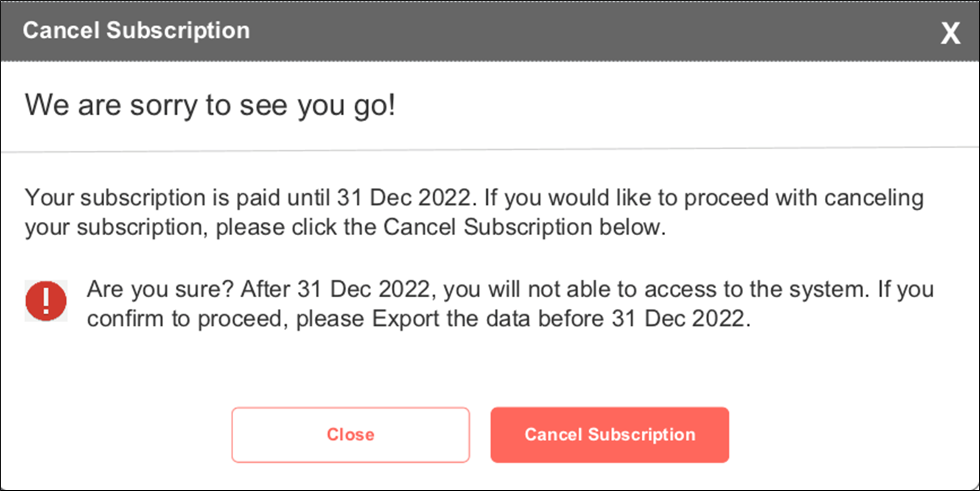Click 'confirm to proceed' in the warning message
This screenshot has height=491, width=980.
tap(184, 319)
